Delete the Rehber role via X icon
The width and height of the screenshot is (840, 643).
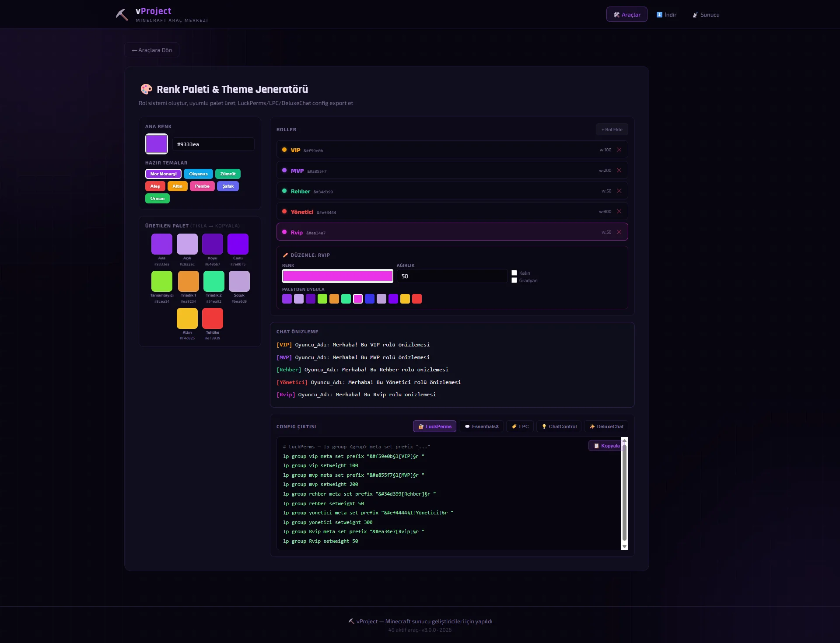619,191
